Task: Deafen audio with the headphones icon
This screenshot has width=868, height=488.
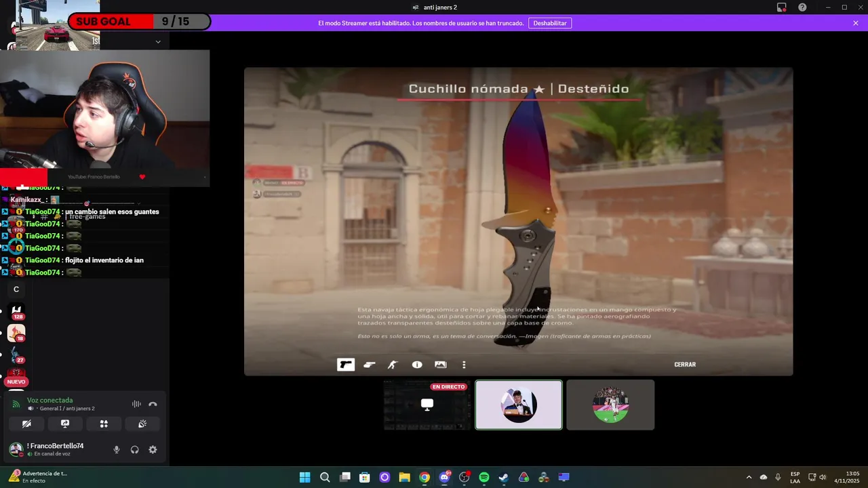Action: point(135,449)
